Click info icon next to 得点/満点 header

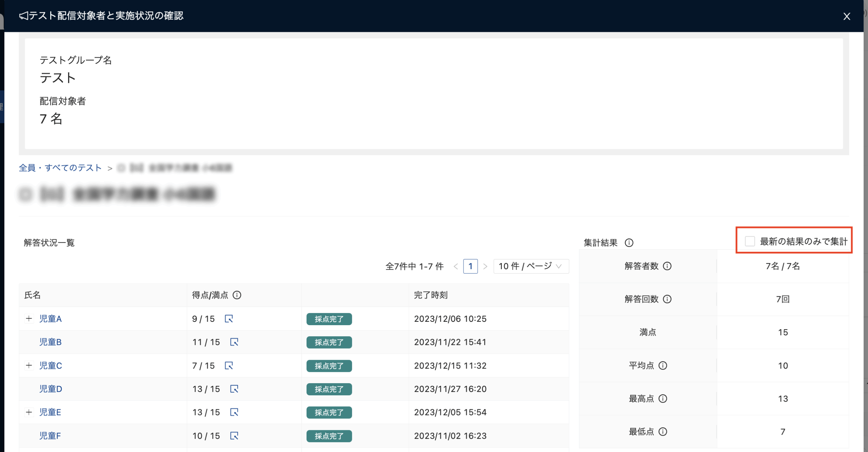[x=237, y=295]
